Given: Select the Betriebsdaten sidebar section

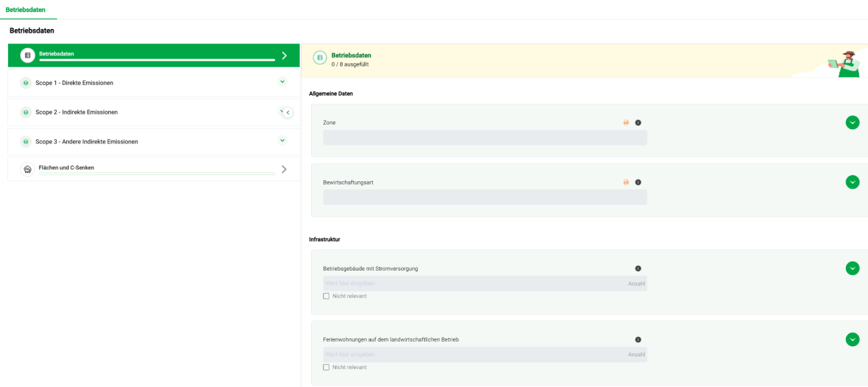Looking at the screenshot, I should (x=154, y=55).
